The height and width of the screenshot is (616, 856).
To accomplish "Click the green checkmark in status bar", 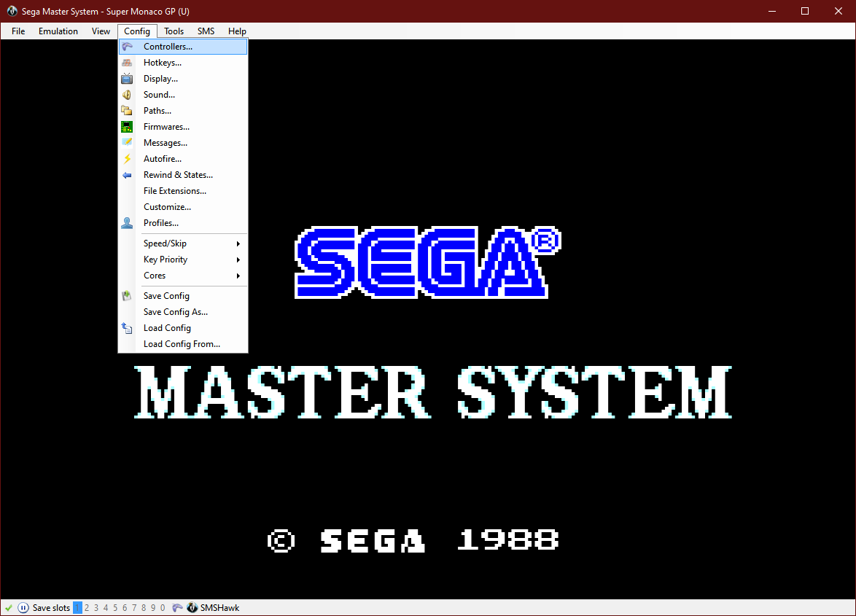I will 9,608.
